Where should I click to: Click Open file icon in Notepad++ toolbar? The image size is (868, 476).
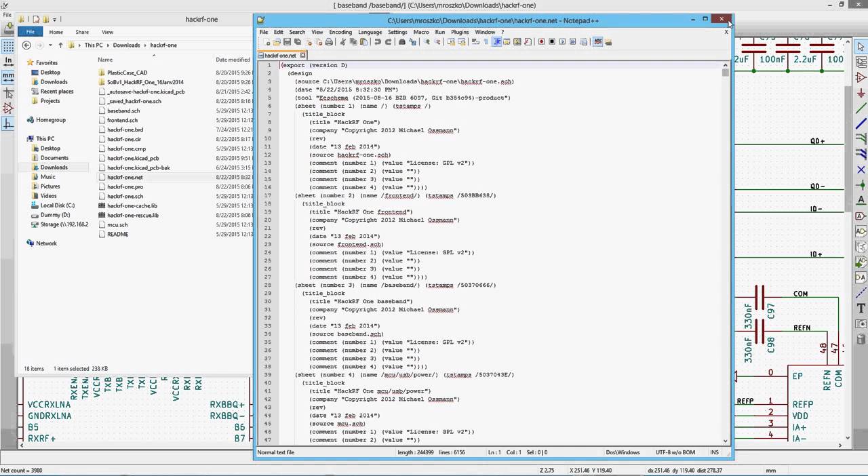(277, 42)
